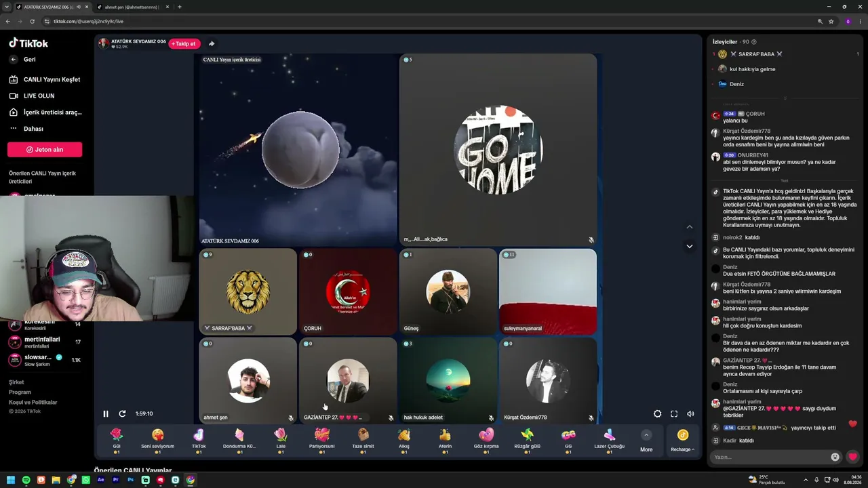
Task: Send the Dondurma ice cream gift
Action: click(x=239, y=440)
